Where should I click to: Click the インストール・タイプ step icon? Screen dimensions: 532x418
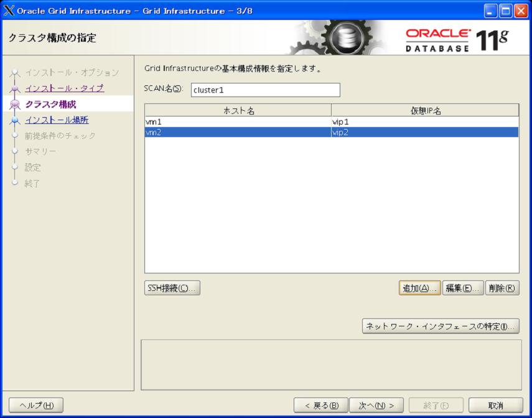[14, 88]
